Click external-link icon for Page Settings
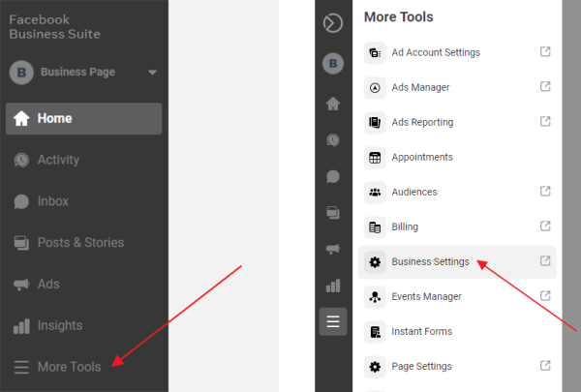 coord(545,365)
